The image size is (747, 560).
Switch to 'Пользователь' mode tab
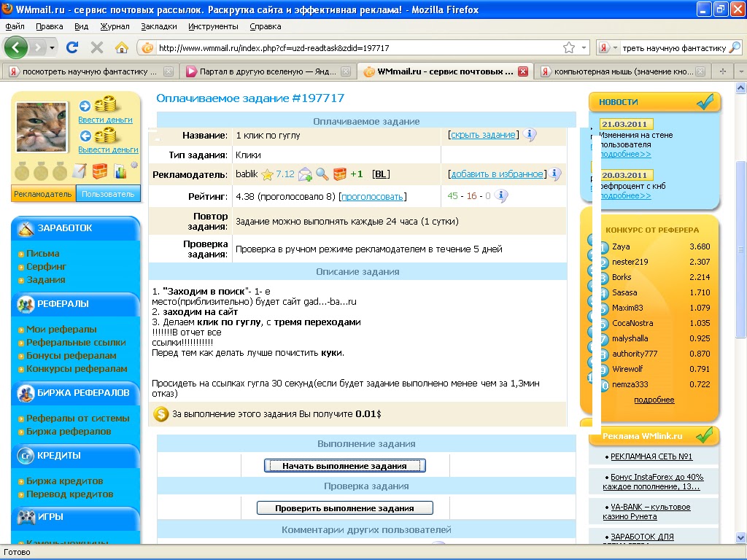click(108, 194)
